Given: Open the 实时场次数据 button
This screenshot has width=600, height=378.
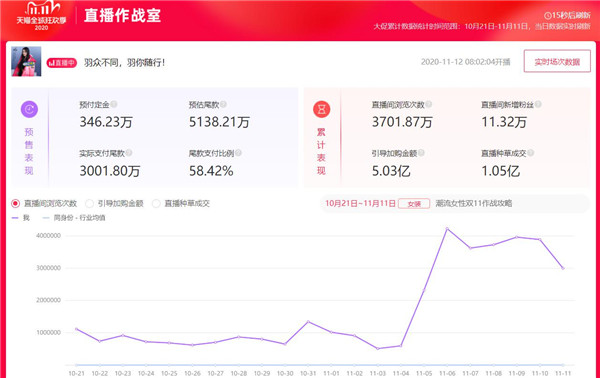Looking at the screenshot, I should (x=557, y=61).
